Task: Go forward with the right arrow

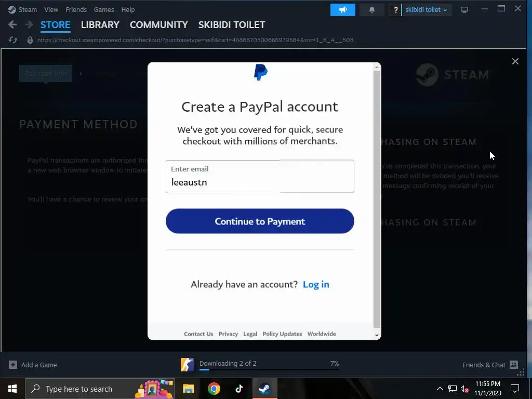Action: click(29, 24)
